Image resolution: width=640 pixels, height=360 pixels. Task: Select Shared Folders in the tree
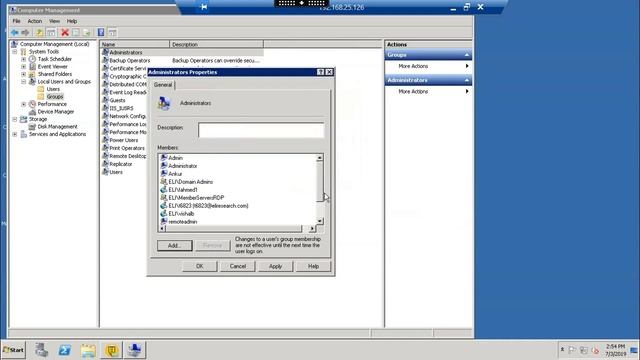(55, 74)
